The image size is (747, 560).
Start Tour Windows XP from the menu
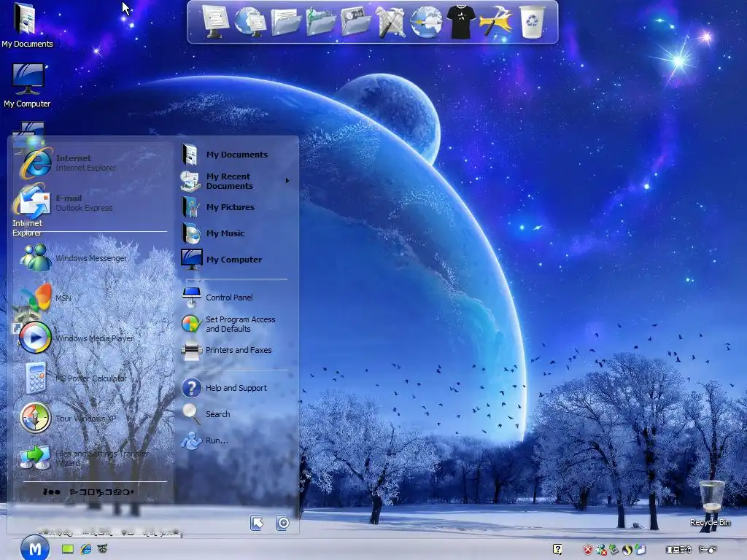[93, 418]
